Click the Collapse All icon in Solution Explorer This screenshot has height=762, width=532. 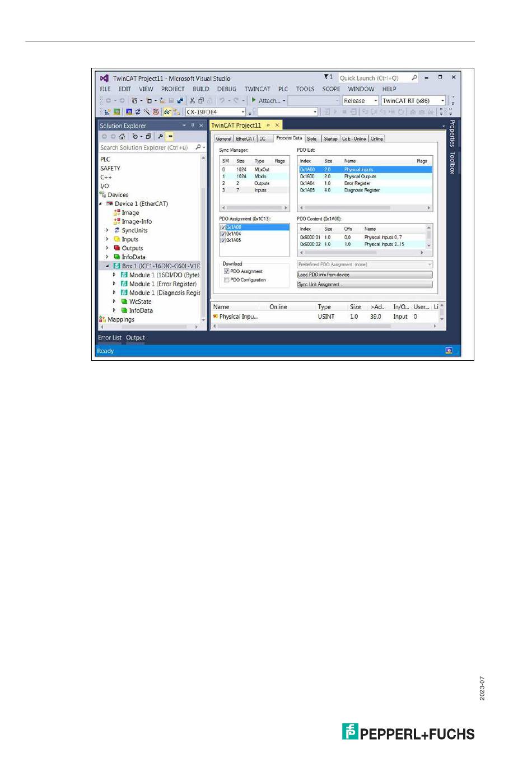click(148, 136)
